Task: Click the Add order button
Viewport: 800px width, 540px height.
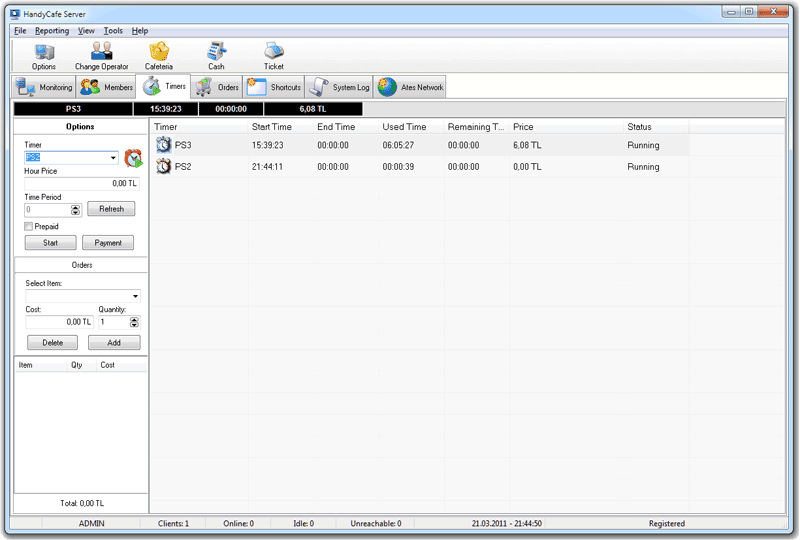Action: (114, 343)
